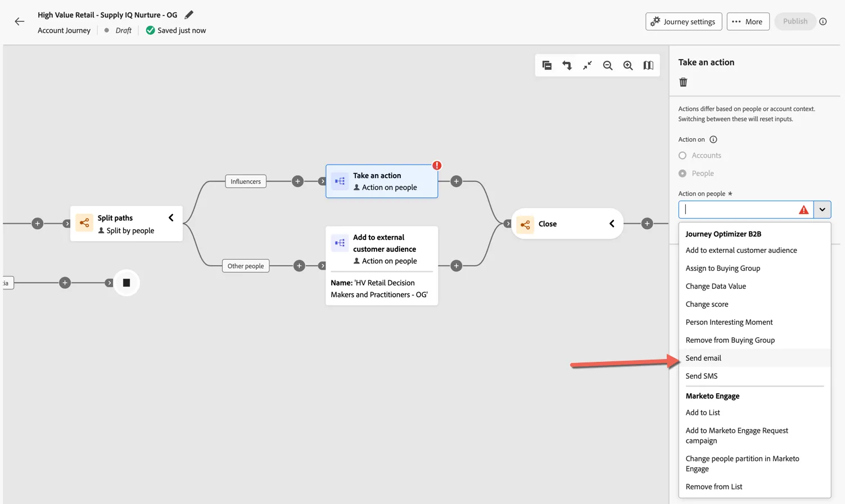The image size is (845, 504).
Task: Choose Change Data Value option
Action: (x=754, y=286)
